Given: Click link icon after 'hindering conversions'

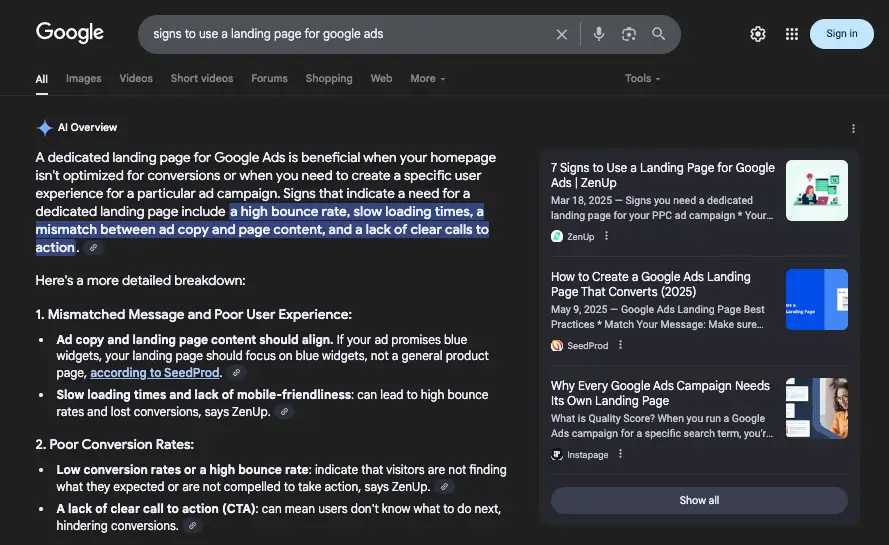Looking at the screenshot, I should coord(192,526).
